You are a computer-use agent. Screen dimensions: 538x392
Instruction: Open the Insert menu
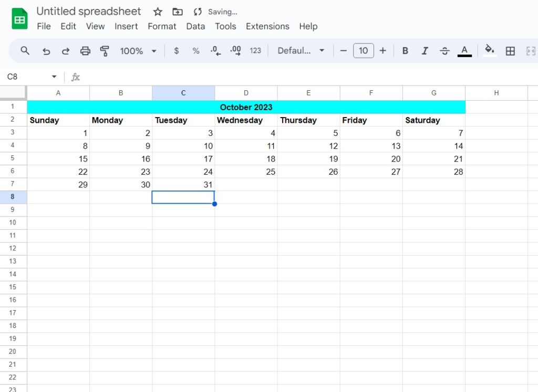click(126, 26)
